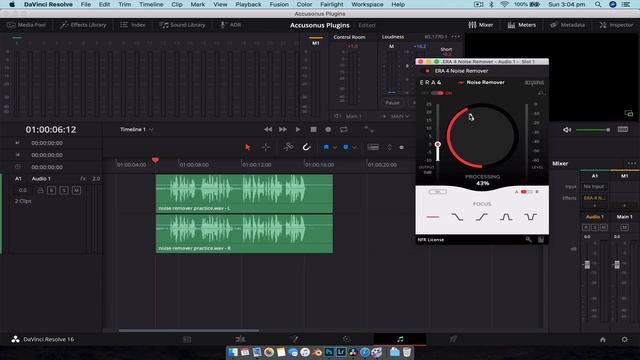Open the Fairlight menu

[331, 4]
